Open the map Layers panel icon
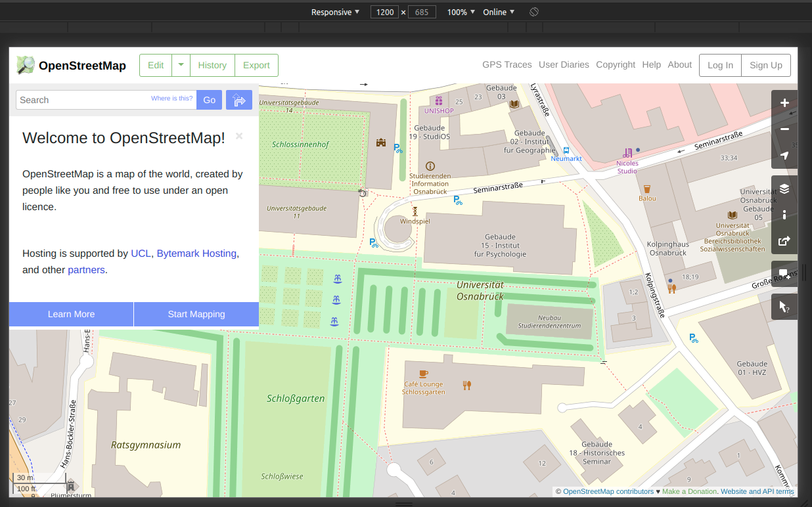 (x=784, y=189)
